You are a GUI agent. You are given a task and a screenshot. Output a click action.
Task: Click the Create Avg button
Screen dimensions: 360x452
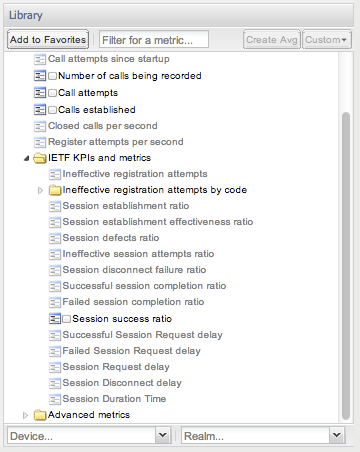272,40
